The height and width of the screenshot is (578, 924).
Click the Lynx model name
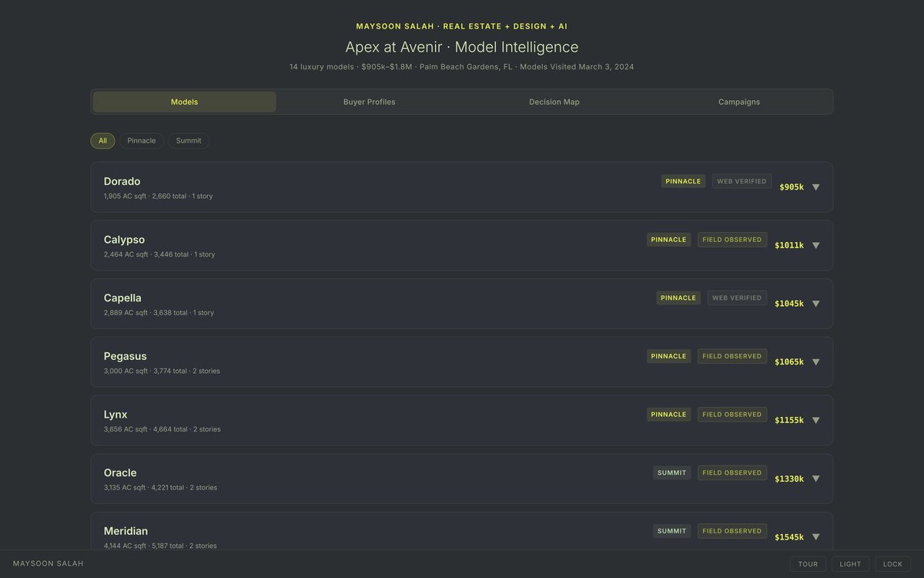point(115,415)
